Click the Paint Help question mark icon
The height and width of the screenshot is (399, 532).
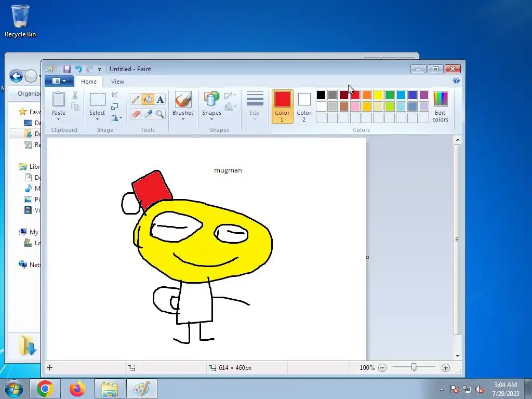(456, 81)
